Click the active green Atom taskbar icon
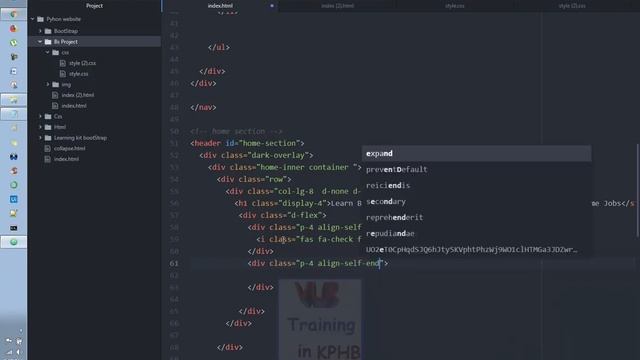The width and height of the screenshot is (640, 360). (x=13, y=242)
